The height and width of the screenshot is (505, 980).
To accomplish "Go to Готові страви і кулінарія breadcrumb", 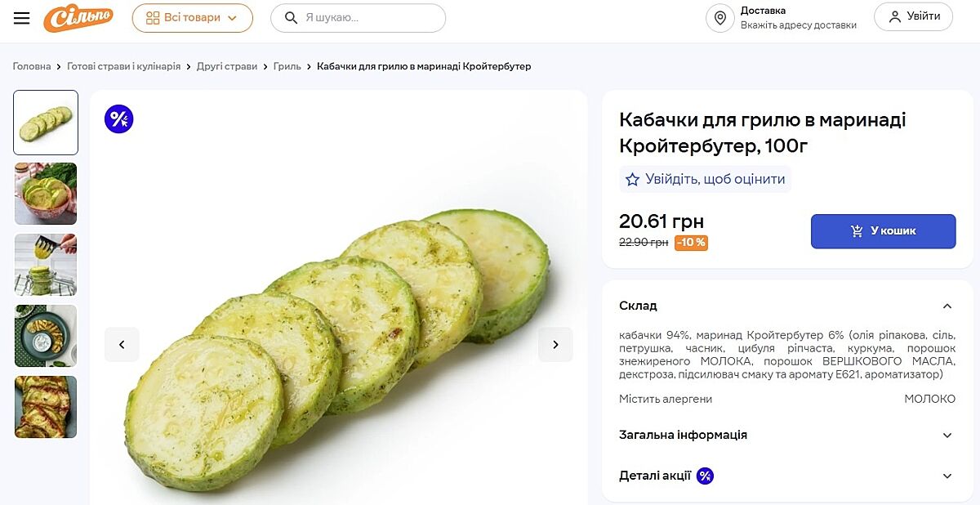I will click(123, 66).
